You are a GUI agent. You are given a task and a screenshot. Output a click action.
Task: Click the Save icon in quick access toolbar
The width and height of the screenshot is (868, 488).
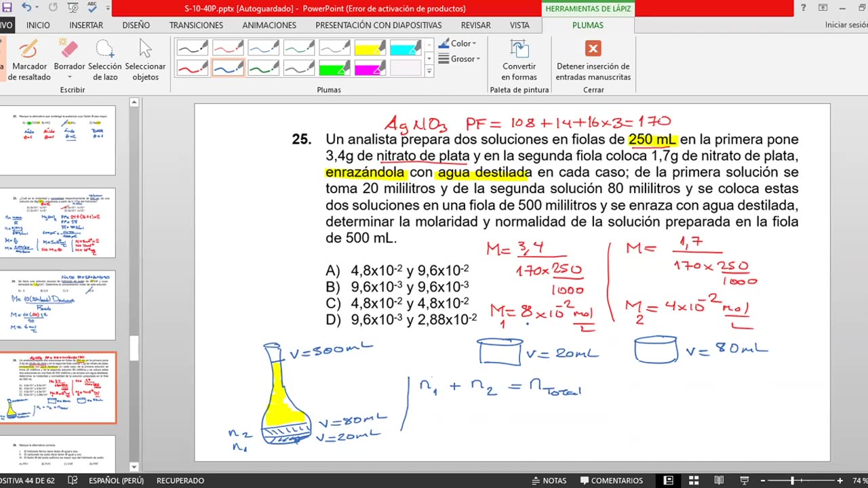click(x=7, y=7)
